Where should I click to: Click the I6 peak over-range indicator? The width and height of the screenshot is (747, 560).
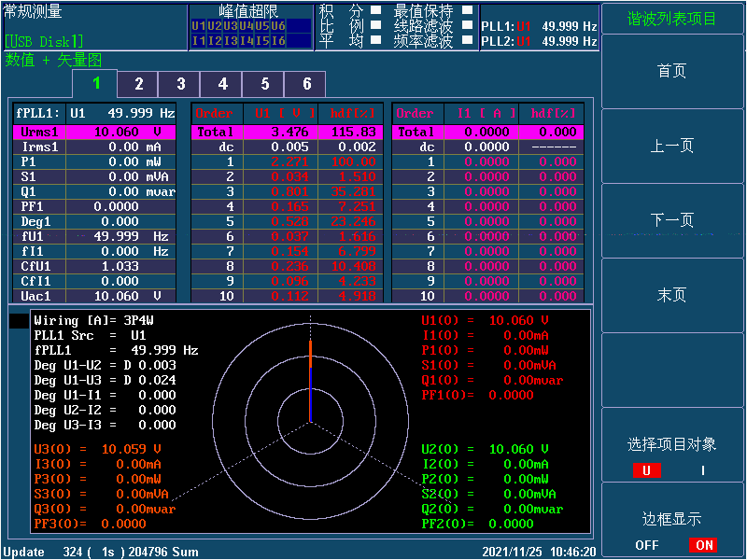point(278,41)
